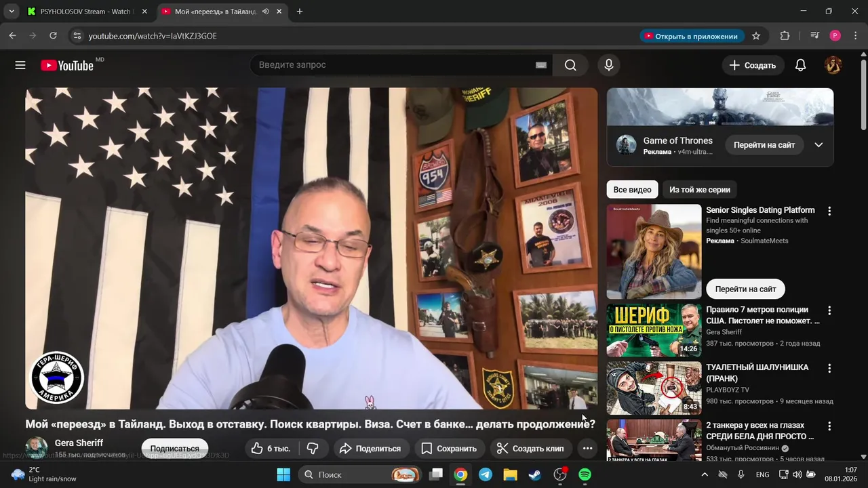Open the YouTube hamburger guide menu
Viewport: 868px width, 488px height.
click(x=20, y=65)
